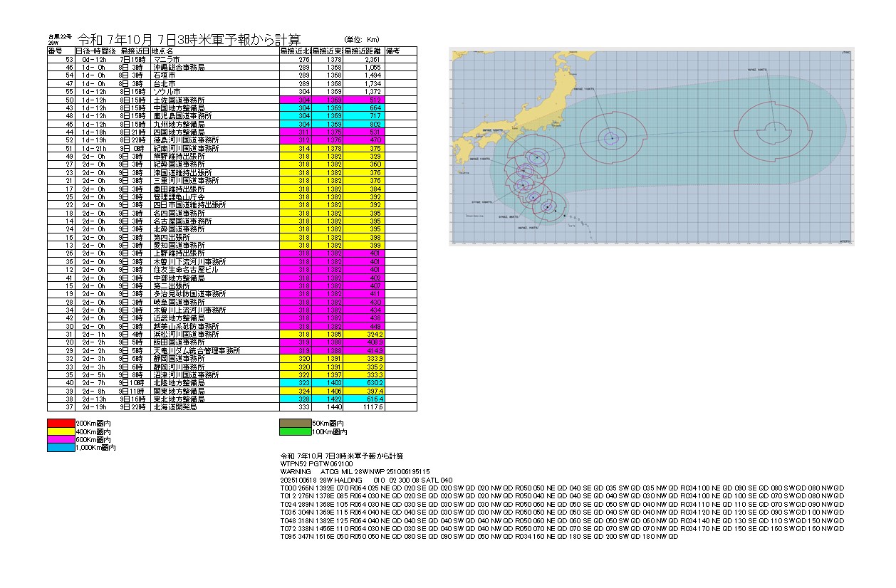Click the page title starting with 令和 7年10月
This screenshot has width=896, height=588.
tap(189, 38)
